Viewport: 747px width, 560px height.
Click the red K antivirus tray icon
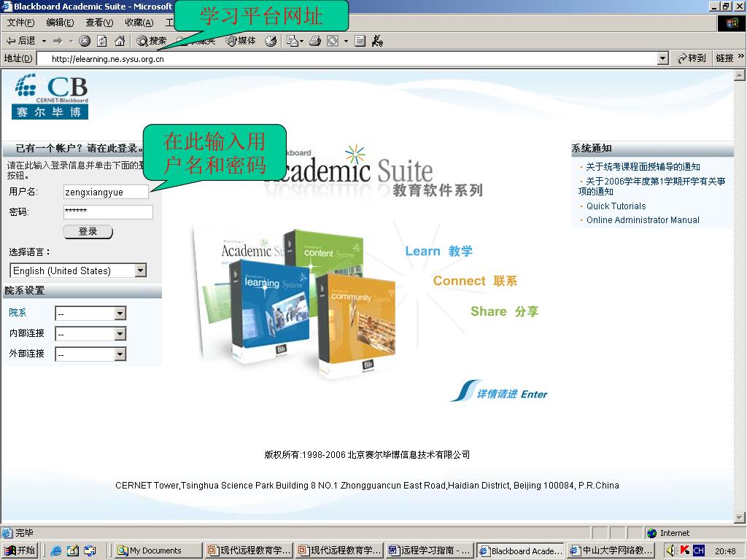click(685, 550)
